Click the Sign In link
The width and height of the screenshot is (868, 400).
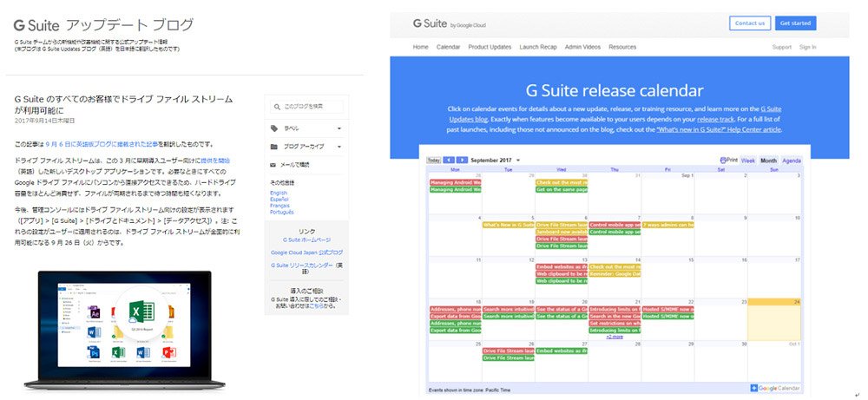click(x=807, y=47)
